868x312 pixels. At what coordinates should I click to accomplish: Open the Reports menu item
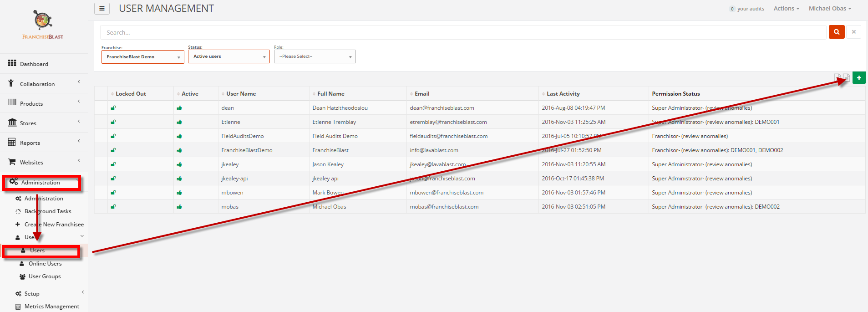(30, 143)
